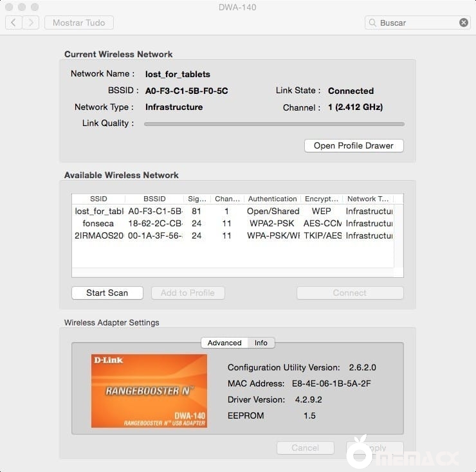
Task: Start Scan for wireless networks
Action: [107, 293]
